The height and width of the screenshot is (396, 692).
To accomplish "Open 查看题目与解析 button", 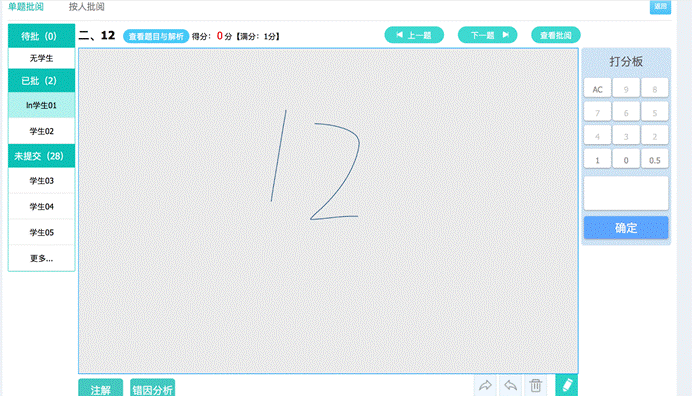I will tap(156, 36).
